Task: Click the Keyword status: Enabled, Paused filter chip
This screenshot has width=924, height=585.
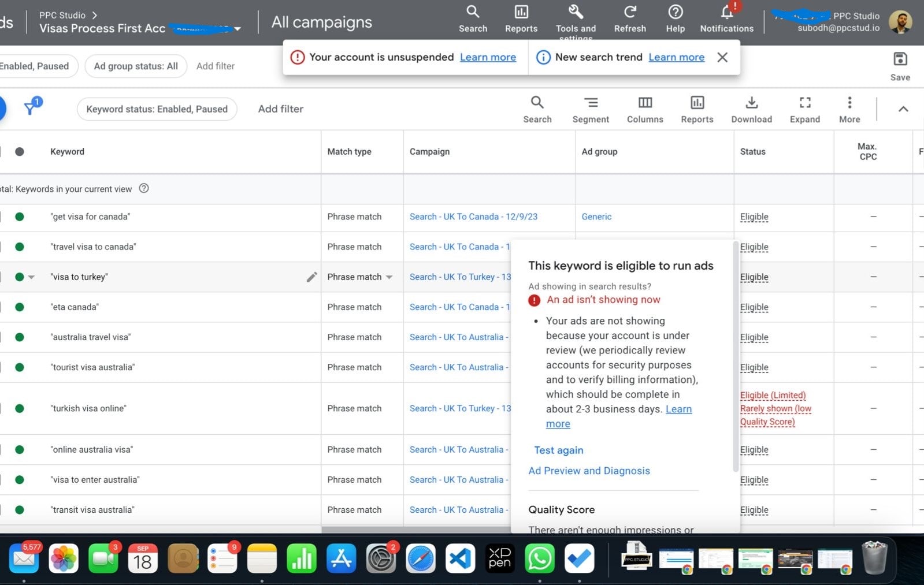Action: (x=157, y=109)
